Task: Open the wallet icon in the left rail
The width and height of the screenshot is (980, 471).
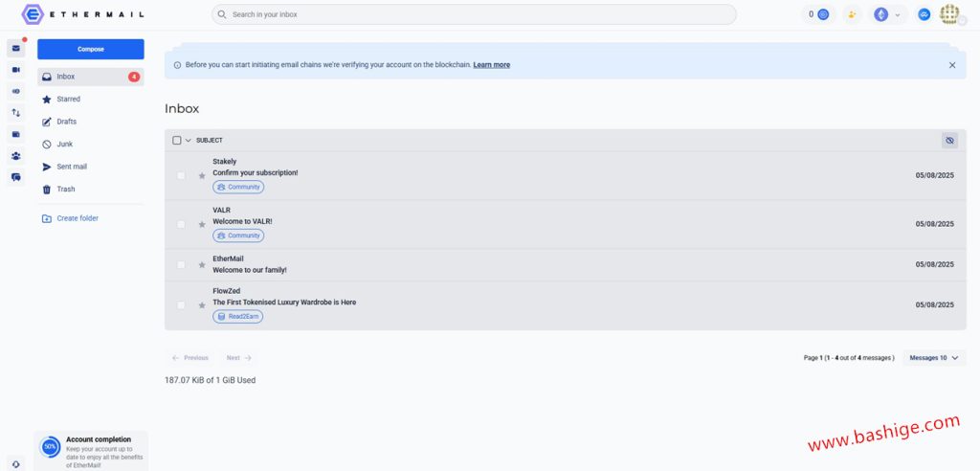Action: click(x=15, y=134)
